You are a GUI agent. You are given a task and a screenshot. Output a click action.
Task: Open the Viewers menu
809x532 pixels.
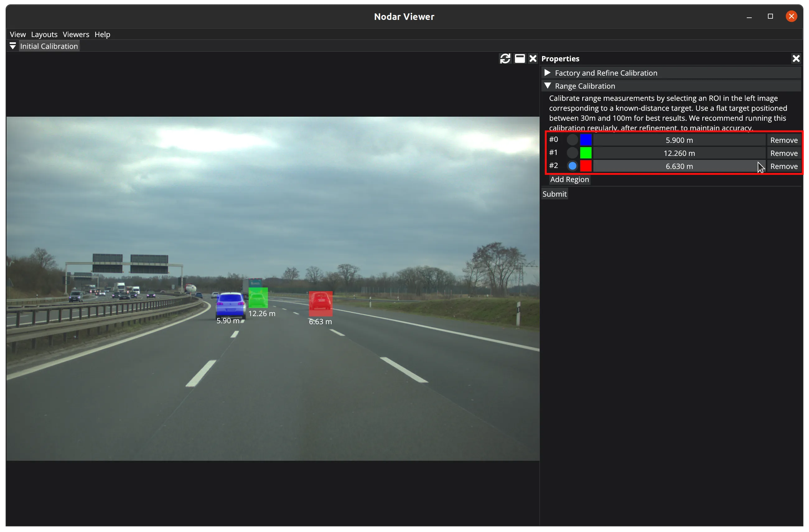tap(76, 34)
